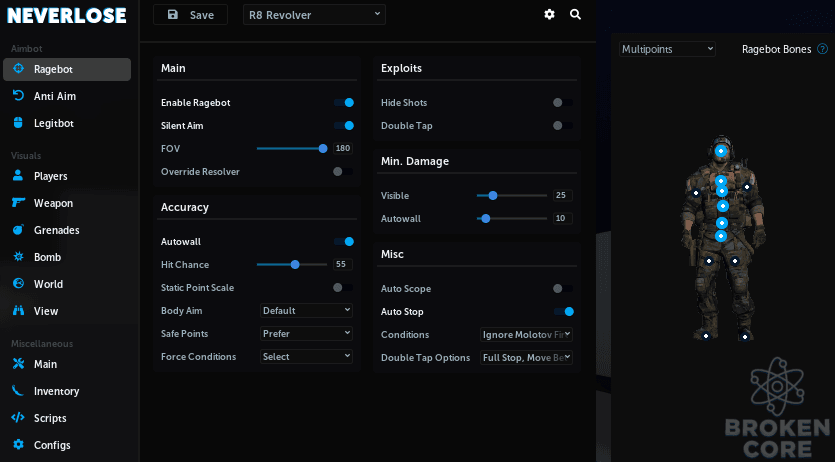
Task: Open settings with top gear icon
Action: pos(549,14)
